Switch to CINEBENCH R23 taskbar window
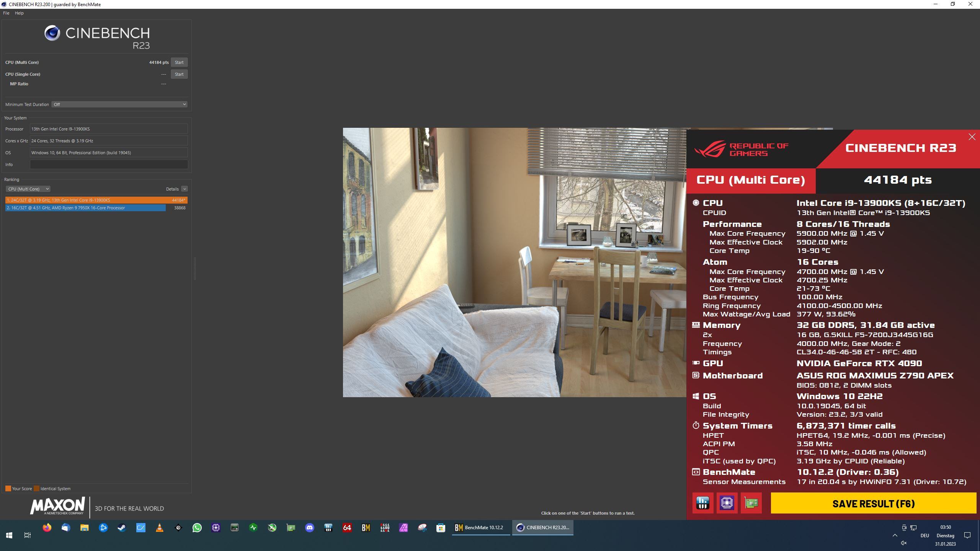This screenshot has width=980, height=551. (543, 528)
